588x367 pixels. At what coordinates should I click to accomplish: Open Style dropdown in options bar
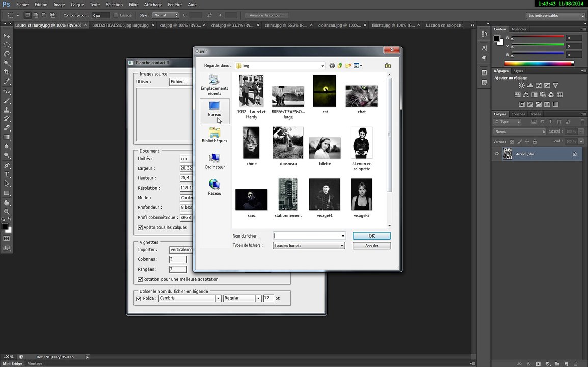(x=166, y=15)
